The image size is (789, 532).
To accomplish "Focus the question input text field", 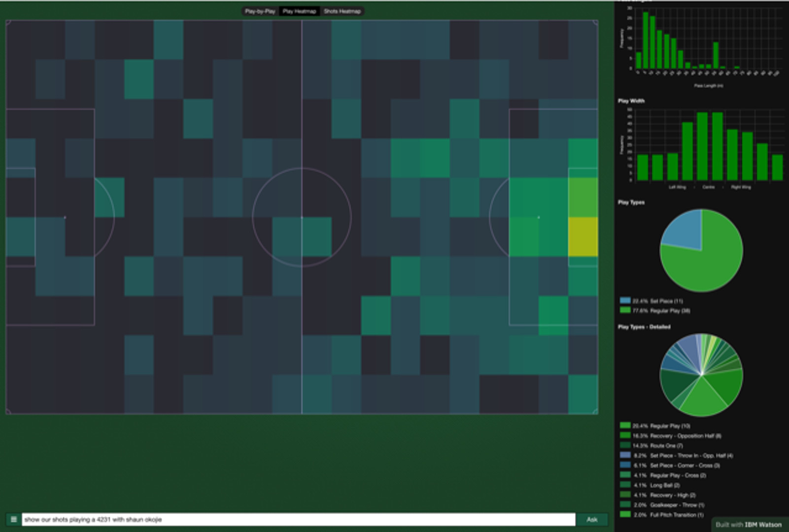I will click(x=298, y=519).
